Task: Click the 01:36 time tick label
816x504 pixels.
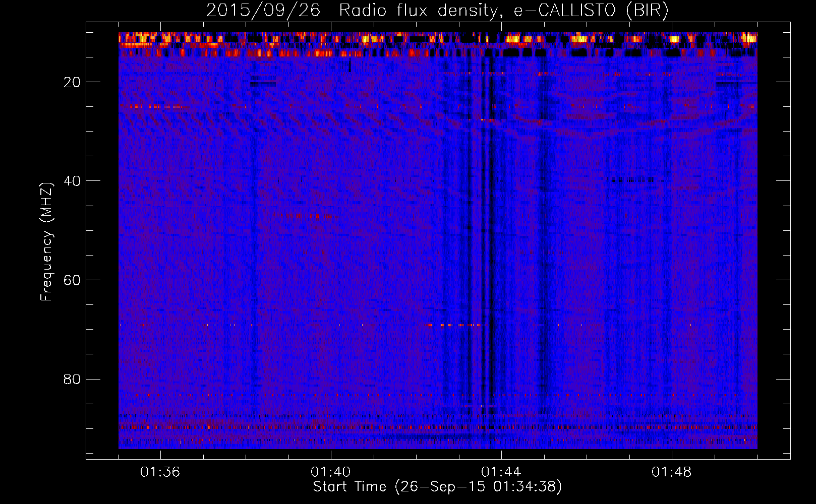Action: [160, 472]
